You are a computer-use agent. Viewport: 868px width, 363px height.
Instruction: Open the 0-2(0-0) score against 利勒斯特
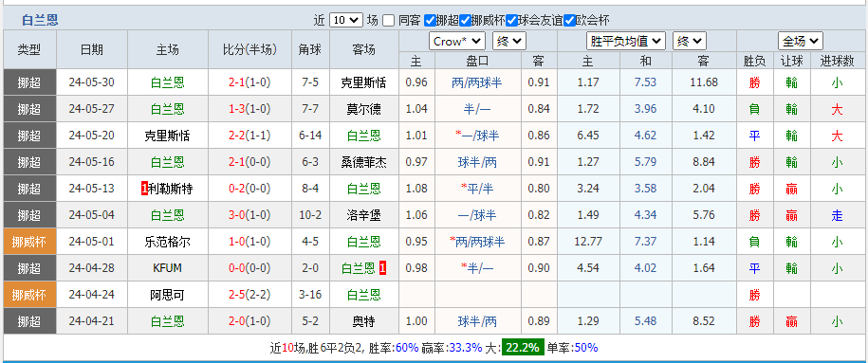pos(249,189)
